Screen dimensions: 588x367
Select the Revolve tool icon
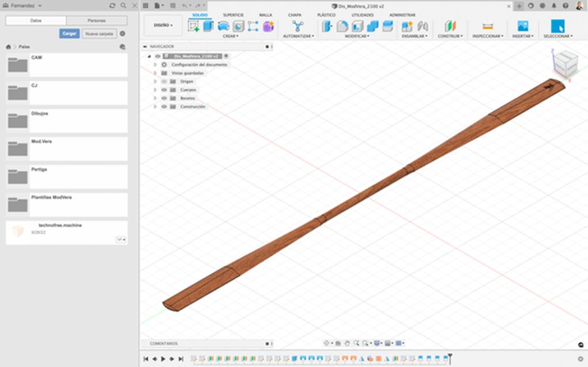[223, 26]
